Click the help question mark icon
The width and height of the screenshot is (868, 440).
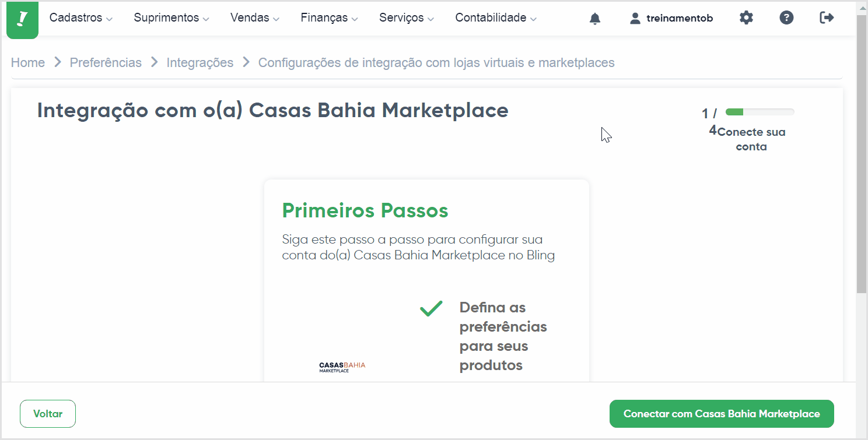[786, 18]
